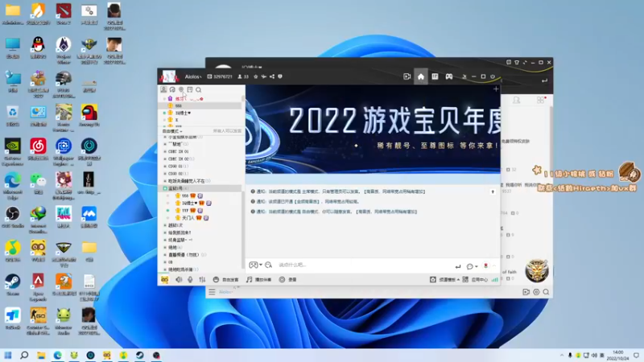This screenshot has width=644, height=362.
Task: Open the gamepad icon in YY header
Action: point(449,76)
